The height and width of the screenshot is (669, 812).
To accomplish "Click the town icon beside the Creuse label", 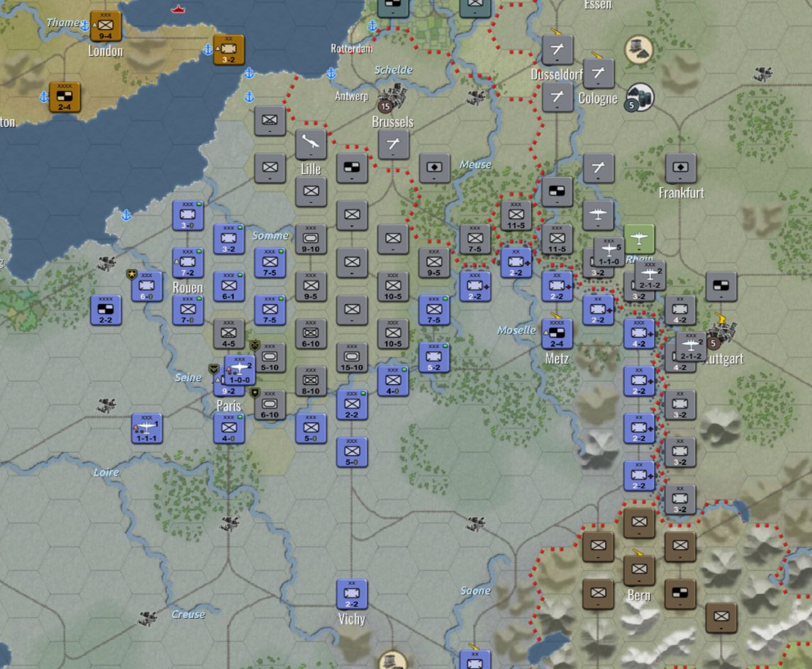I will (x=148, y=617).
